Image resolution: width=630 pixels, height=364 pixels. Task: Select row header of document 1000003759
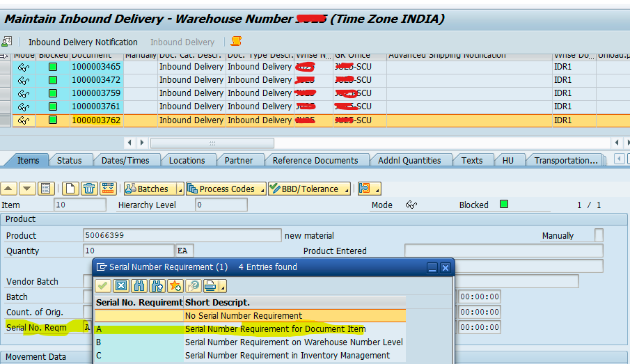tap(6, 93)
